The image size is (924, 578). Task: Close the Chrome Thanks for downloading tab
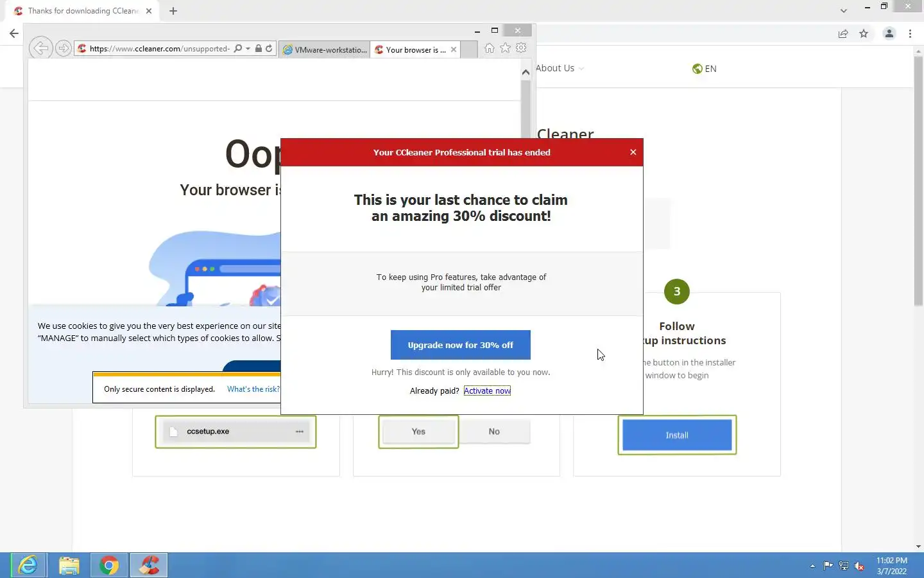149,11
